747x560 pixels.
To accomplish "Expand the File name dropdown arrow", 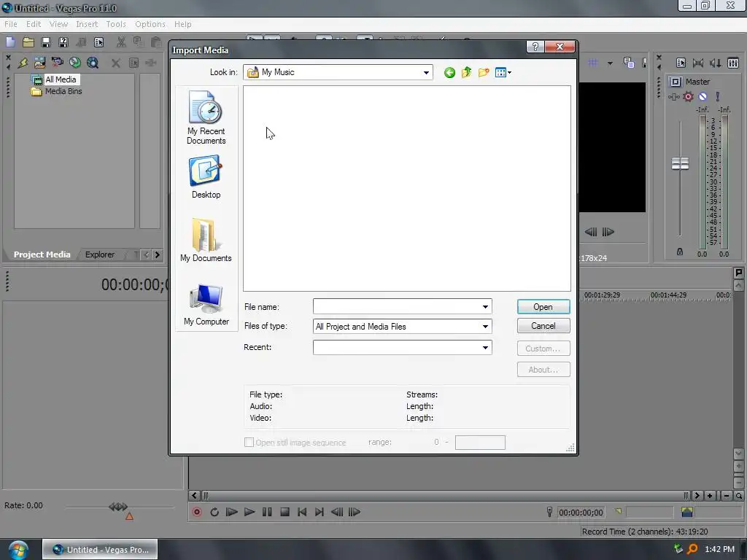I will [x=485, y=307].
